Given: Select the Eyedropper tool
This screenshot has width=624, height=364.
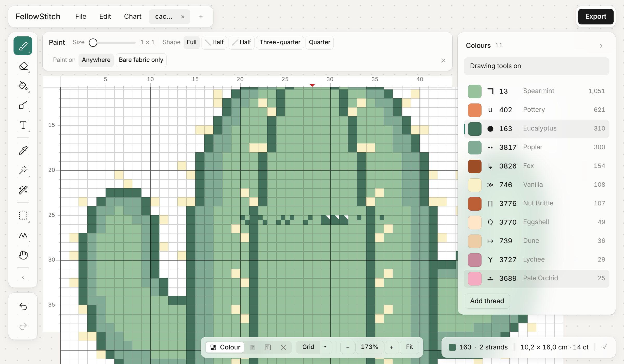Looking at the screenshot, I should pos(23,150).
